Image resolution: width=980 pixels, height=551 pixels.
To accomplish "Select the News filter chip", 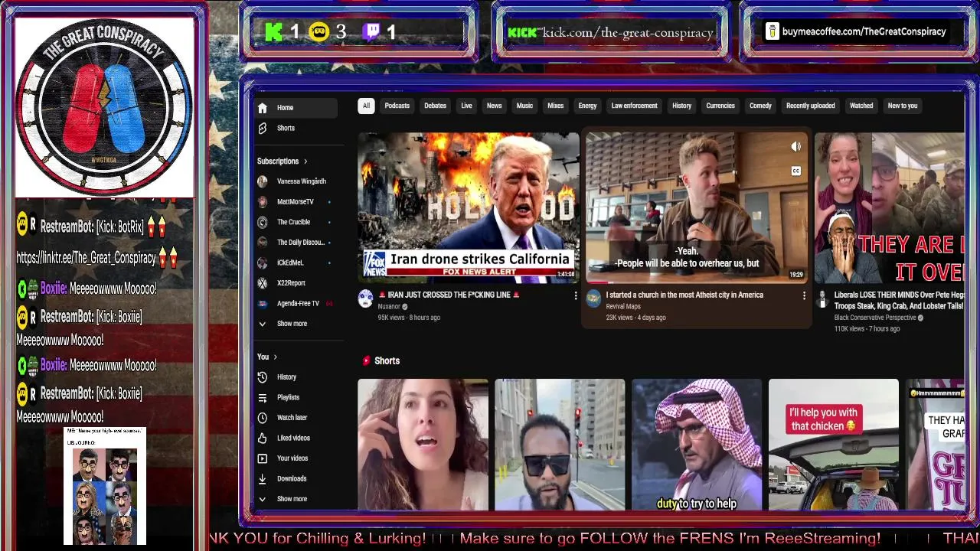I will point(495,106).
